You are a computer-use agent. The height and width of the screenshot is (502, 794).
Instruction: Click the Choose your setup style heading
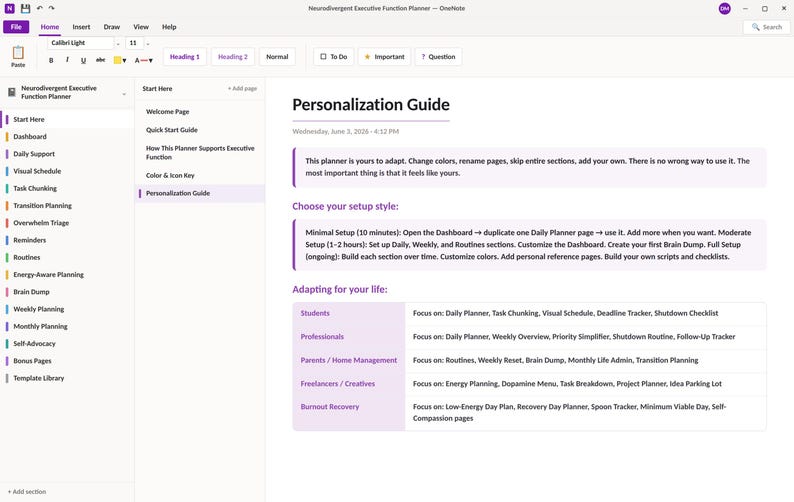point(345,206)
